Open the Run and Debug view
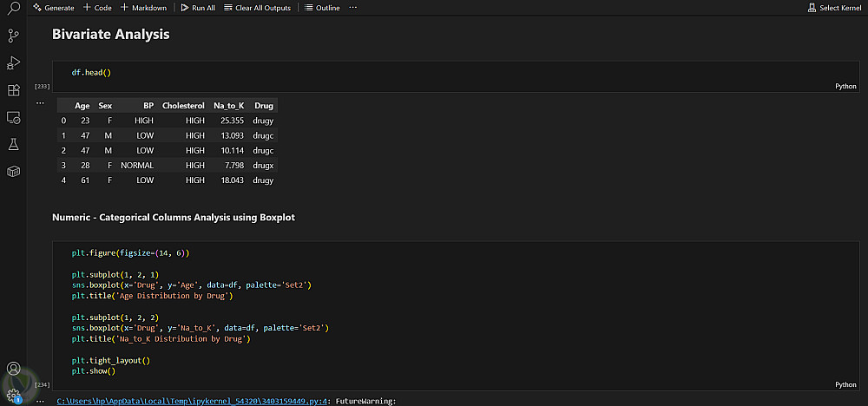 (13, 62)
